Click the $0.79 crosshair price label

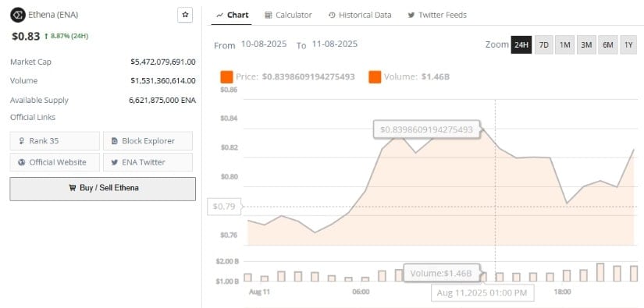tap(224, 207)
